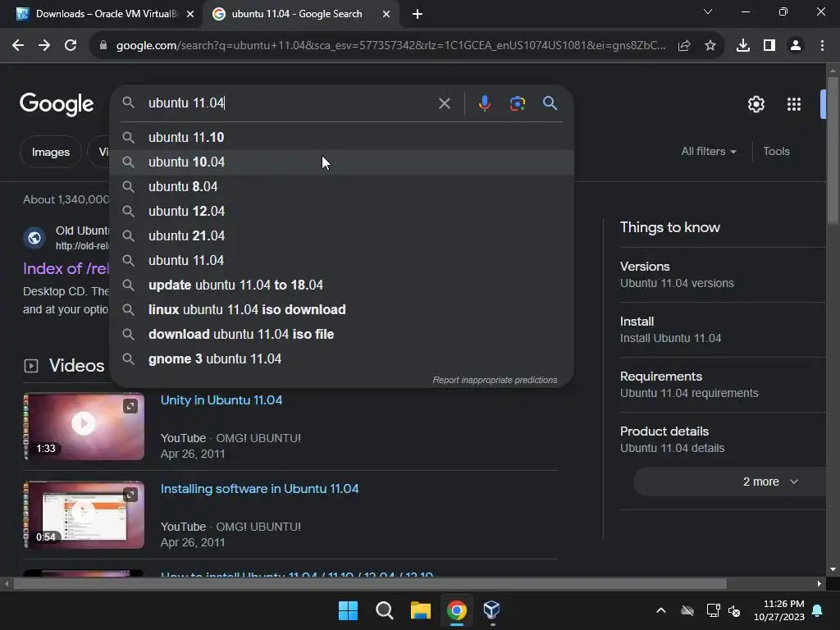Click the site security lock icon
This screenshot has height=630, width=840.
pos(103,46)
